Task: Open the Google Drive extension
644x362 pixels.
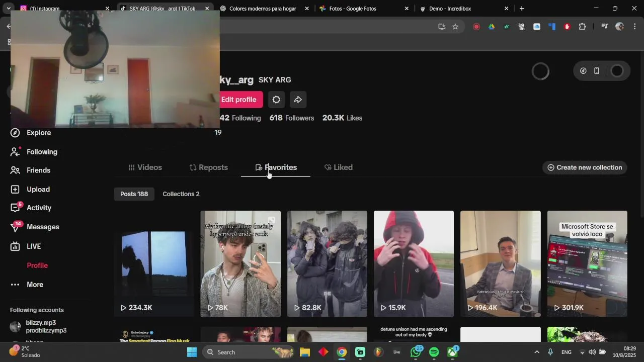Action: 492,27
